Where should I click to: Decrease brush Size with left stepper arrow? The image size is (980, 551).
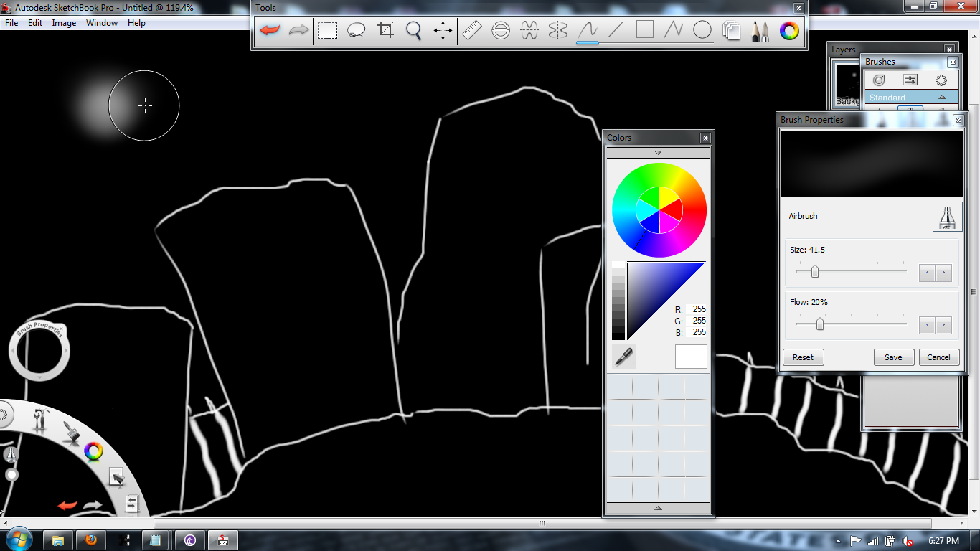pyautogui.click(x=928, y=273)
